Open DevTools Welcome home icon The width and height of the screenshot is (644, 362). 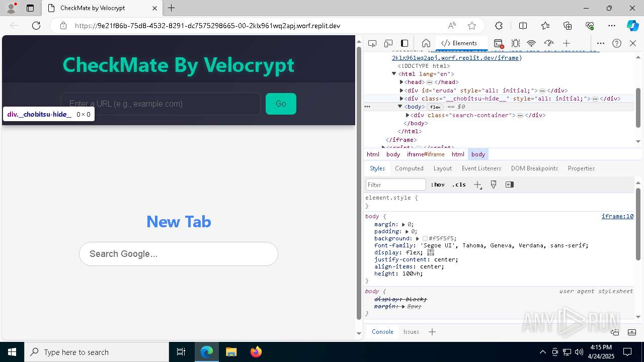tap(426, 43)
